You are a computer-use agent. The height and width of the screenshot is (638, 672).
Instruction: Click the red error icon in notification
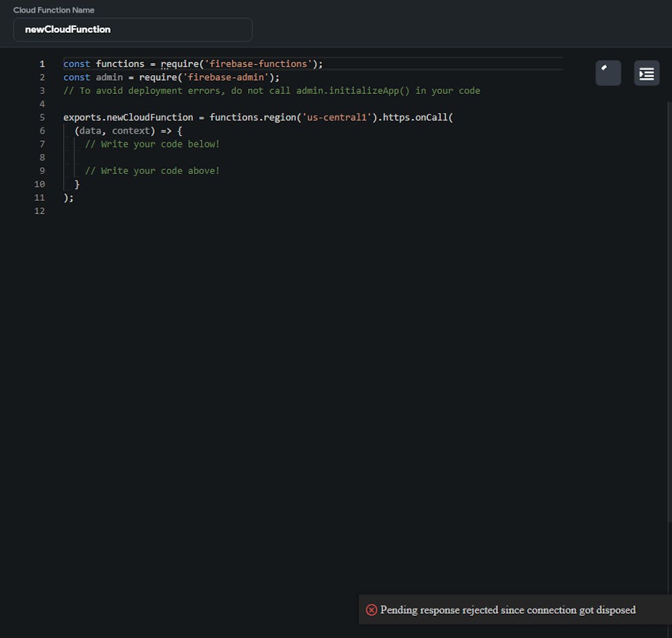(x=371, y=610)
